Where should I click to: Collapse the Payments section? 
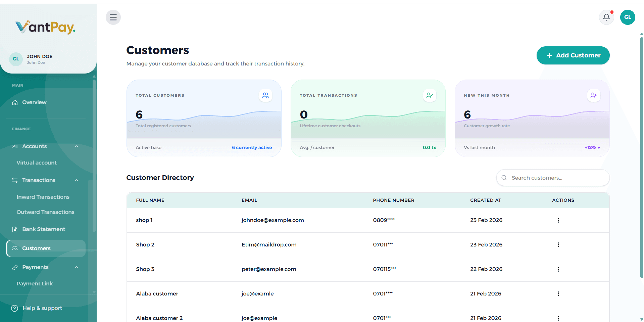pos(76,267)
